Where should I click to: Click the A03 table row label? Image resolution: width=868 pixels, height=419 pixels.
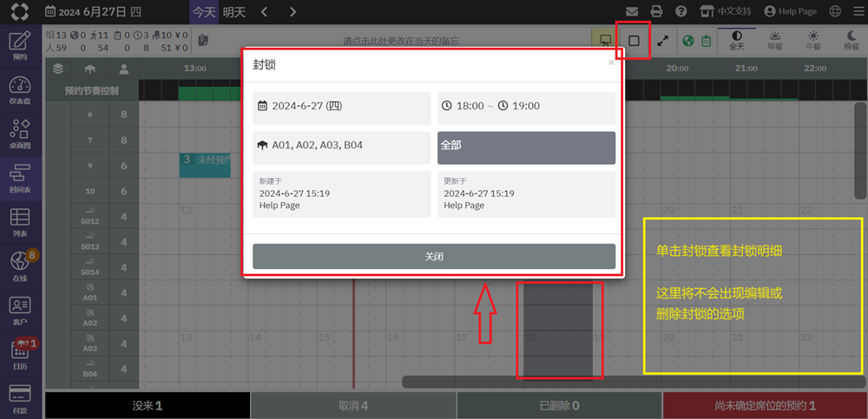tap(89, 344)
